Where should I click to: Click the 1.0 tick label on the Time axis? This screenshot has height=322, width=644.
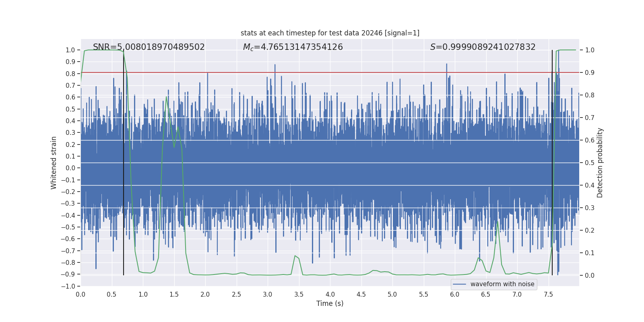click(143, 294)
